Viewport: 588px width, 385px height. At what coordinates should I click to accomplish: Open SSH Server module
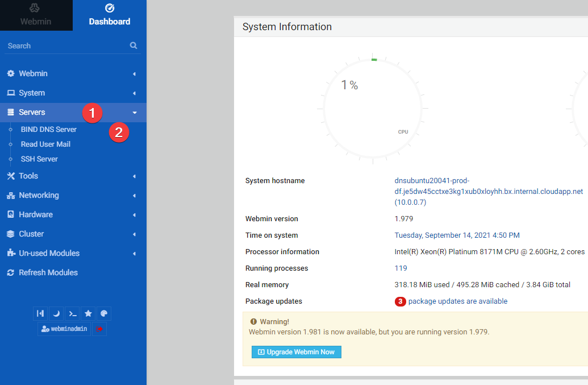(x=39, y=159)
